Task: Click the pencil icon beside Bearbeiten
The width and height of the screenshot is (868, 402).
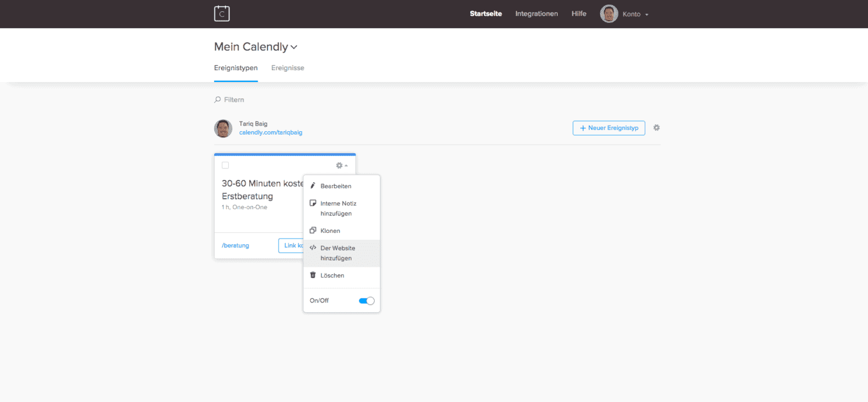Action: point(313,186)
